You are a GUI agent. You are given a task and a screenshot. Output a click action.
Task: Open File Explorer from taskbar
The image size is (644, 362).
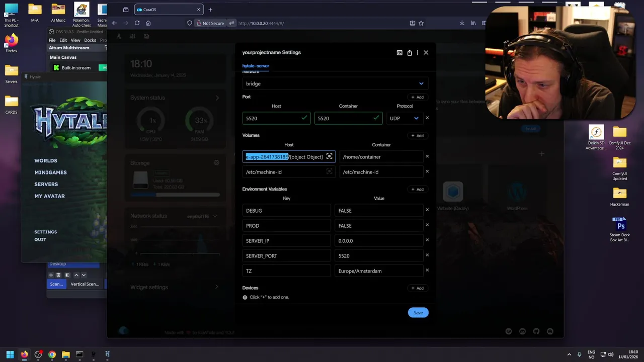coord(65,354)
